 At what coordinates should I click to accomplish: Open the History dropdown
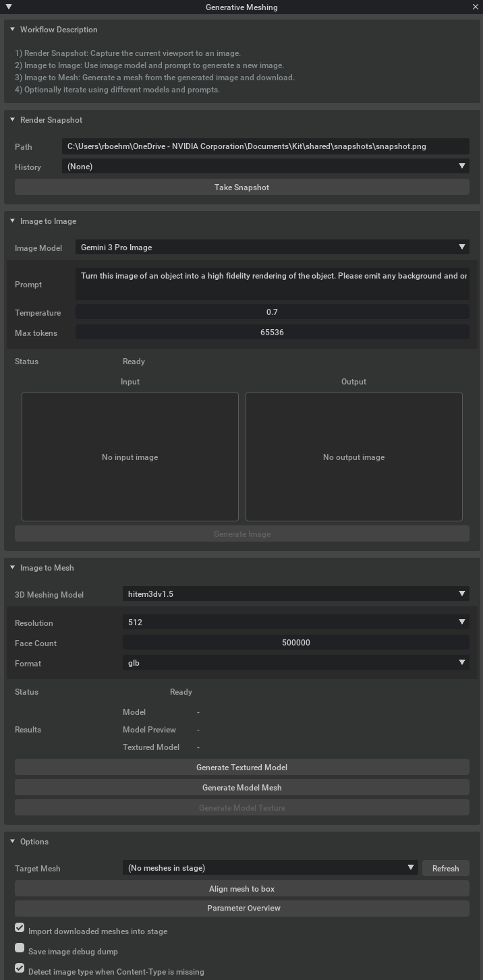[x=265, y=167]
